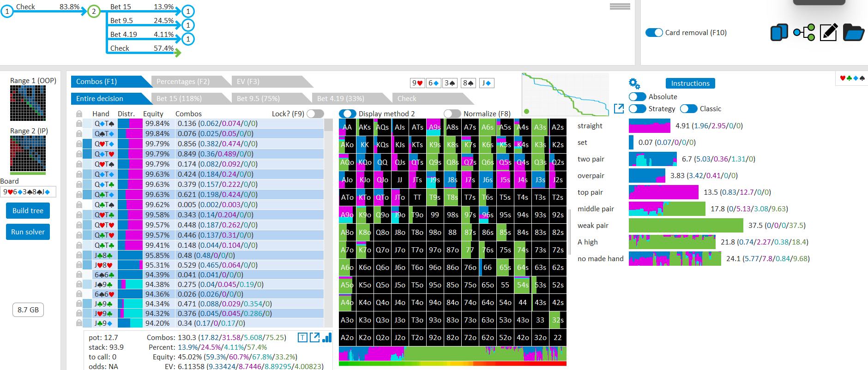The width and height of the screenshot is (868, 370).
Task: Click the Run solver button
Action: (x=28, y=232)
